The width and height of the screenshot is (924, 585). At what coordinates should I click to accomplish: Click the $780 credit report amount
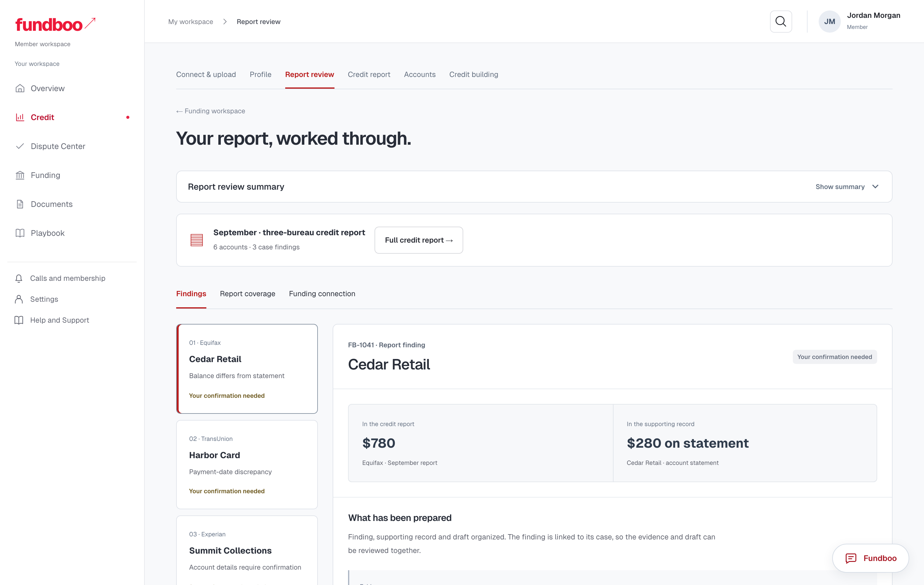379,443
